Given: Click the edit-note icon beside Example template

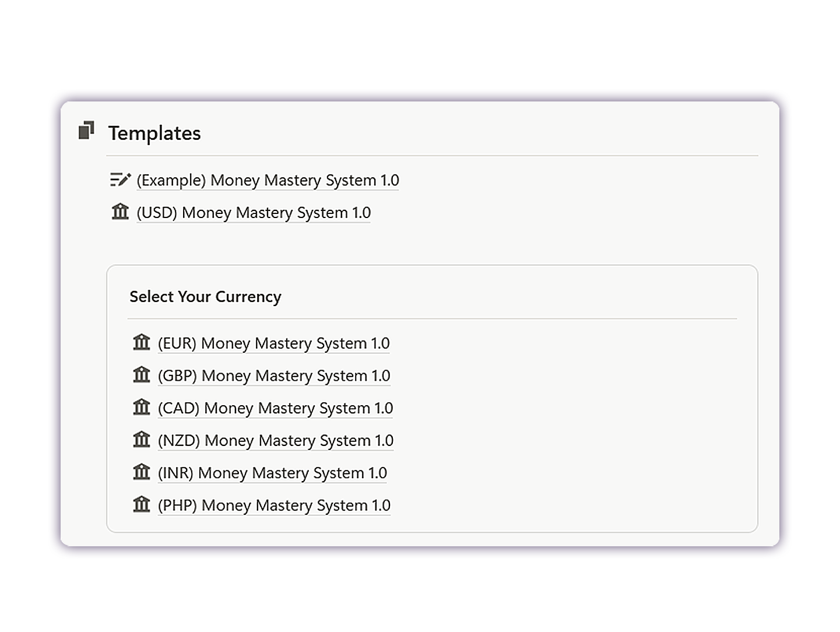Looking at the screenshot, I should click(120, 180).
